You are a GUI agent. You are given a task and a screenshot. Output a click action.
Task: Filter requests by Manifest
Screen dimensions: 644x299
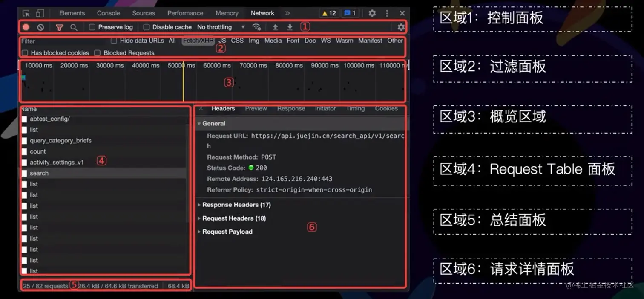370,41
